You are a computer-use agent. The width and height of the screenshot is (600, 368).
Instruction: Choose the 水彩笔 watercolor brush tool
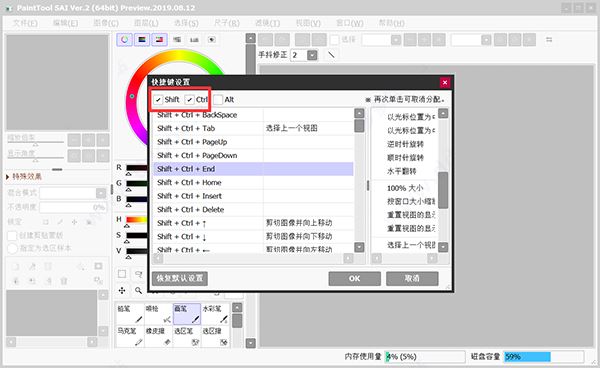coord(215,314)
